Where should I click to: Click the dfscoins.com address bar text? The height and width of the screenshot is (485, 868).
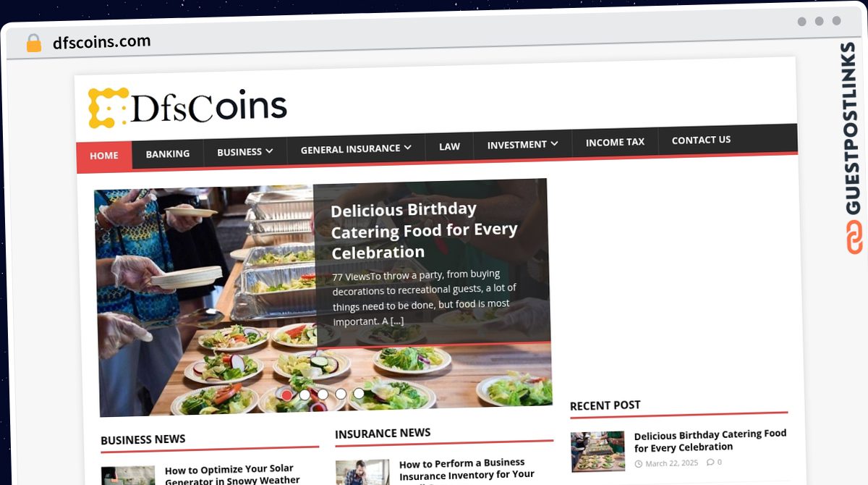(x=102, y=42)
